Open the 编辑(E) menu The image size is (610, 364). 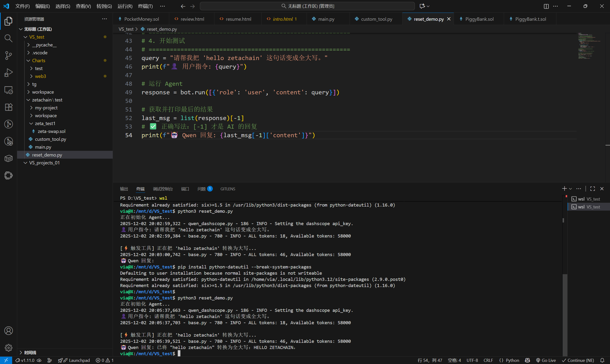42,6
